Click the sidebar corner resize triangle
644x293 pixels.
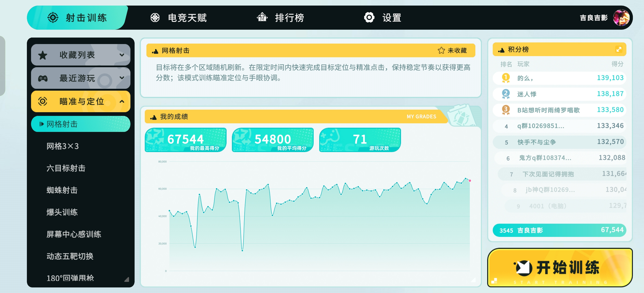pos(127,280)
